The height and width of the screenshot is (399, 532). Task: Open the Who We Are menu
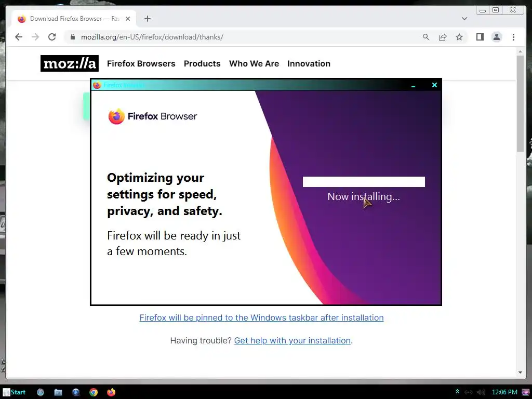click(254, 63)
